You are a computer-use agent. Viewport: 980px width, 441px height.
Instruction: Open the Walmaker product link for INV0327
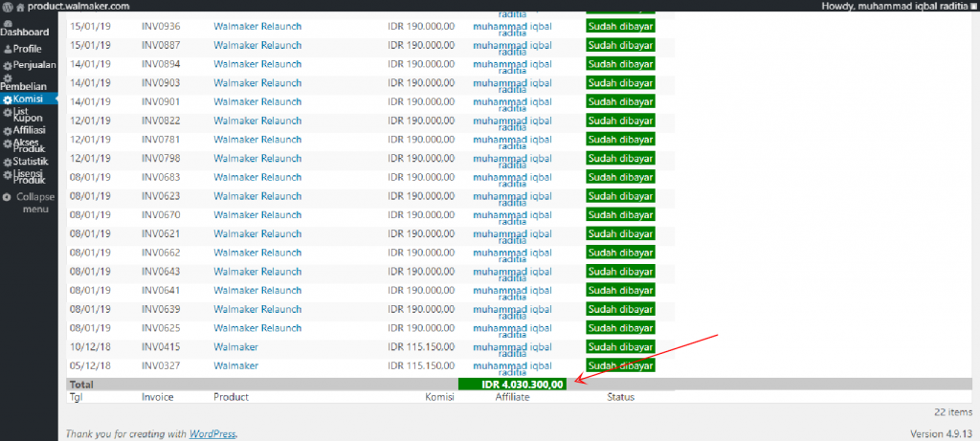[x=235, y=365]
